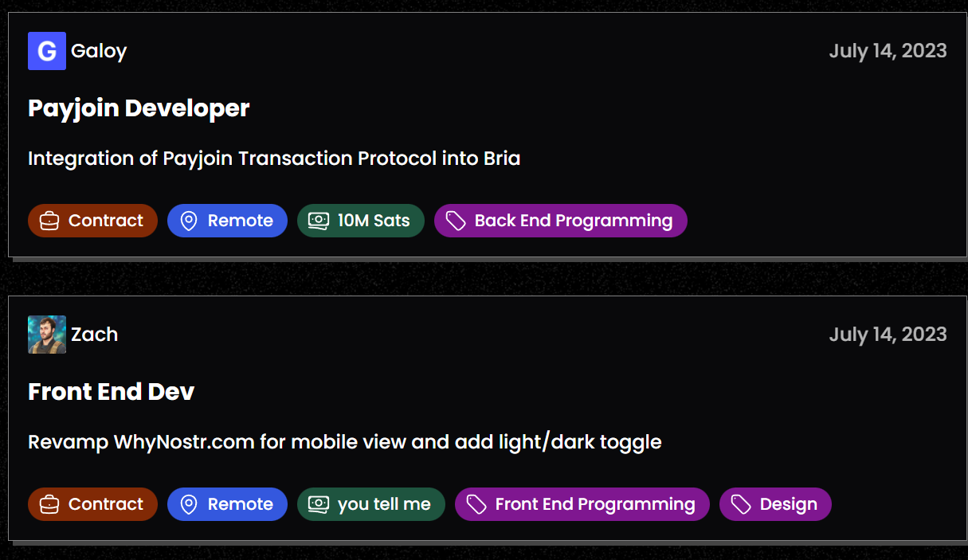Click Zach's profile avatar picture
The width and height of the screenshot is (968, 560).
pyautogui.click(x=47, y=335)
